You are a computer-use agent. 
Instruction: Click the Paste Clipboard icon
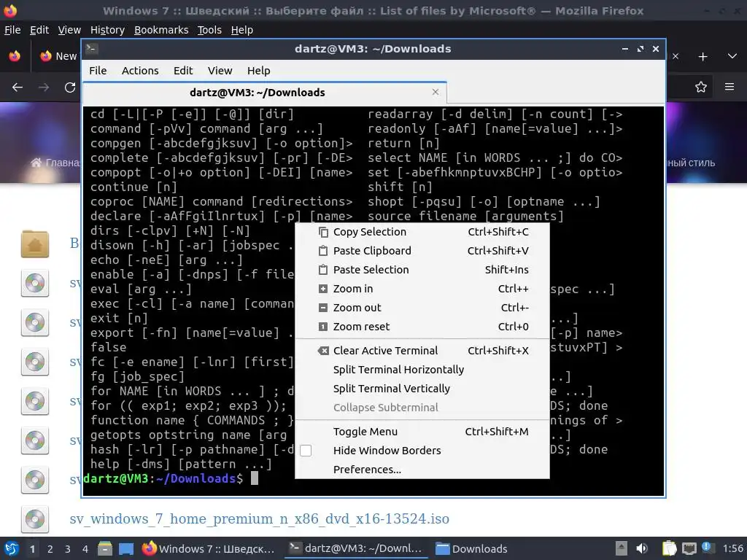[x=323, y=251]
